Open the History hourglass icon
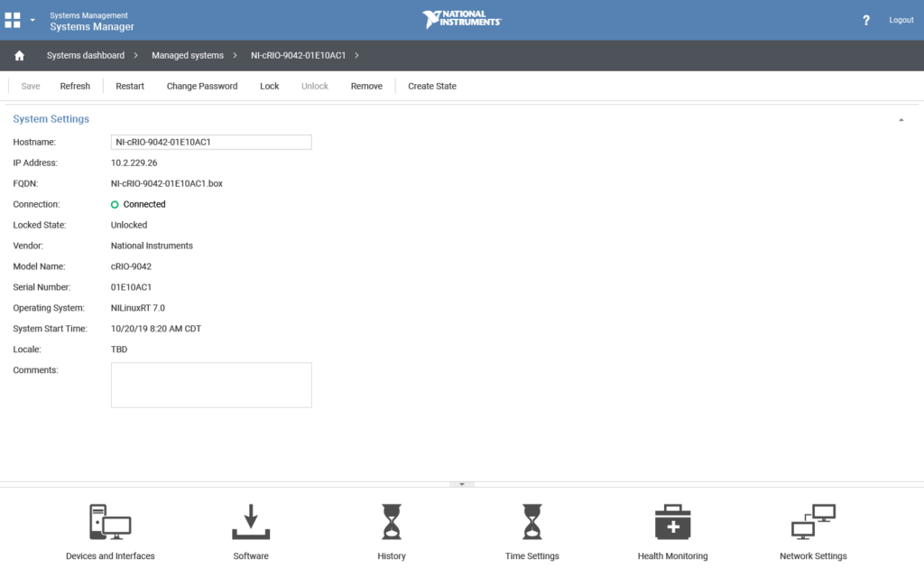 point(392,523)
